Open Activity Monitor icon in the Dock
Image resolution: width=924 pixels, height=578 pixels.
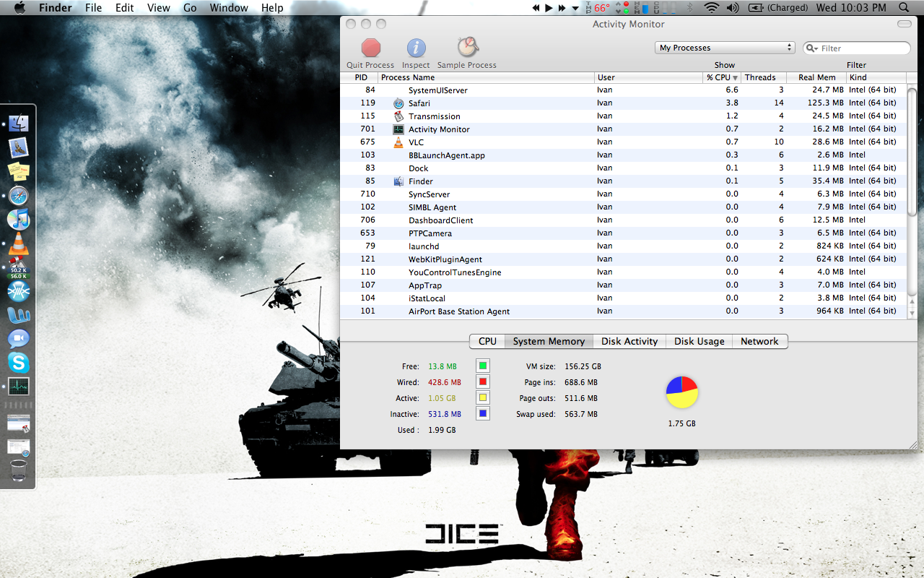coord(19,386)
